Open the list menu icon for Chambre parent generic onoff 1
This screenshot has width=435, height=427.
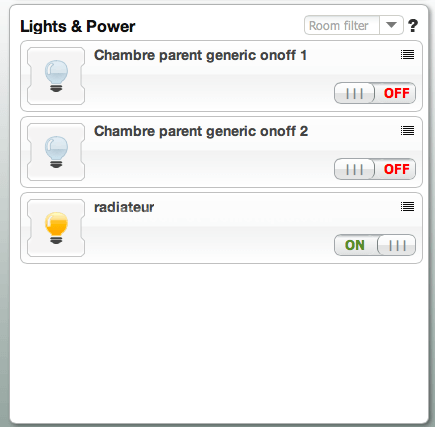(x=407, y=55)
